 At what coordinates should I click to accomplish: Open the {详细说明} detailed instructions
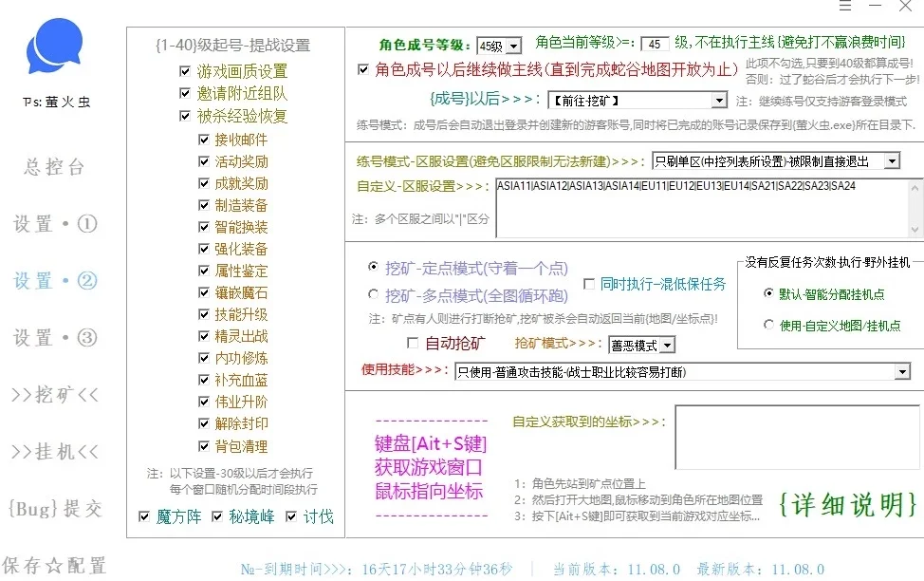[848, 505]
